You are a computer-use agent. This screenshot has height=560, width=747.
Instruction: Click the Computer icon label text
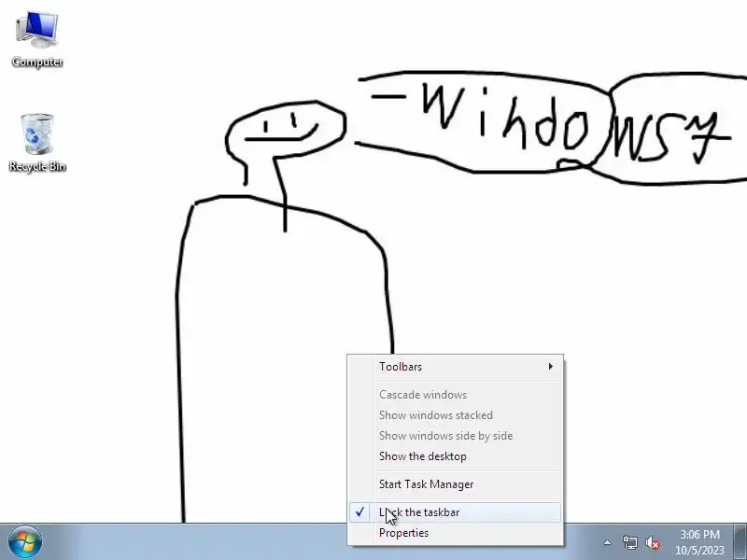37,62
